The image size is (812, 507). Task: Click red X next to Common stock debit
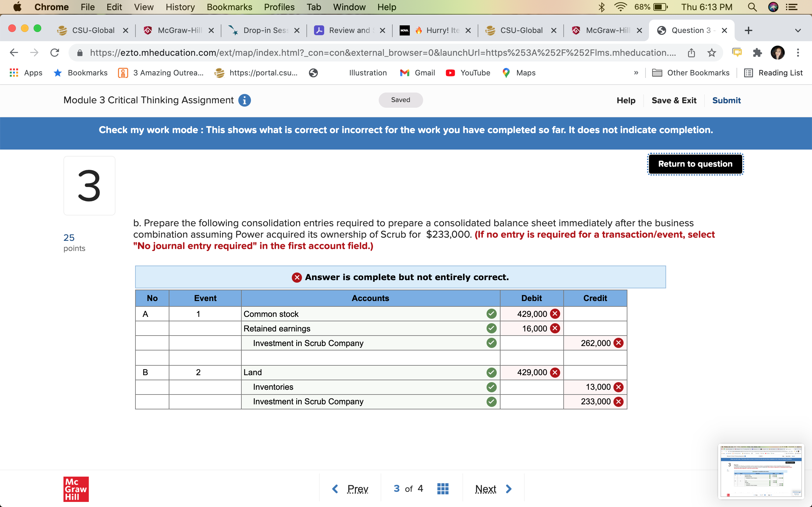[x=555, y=314]
